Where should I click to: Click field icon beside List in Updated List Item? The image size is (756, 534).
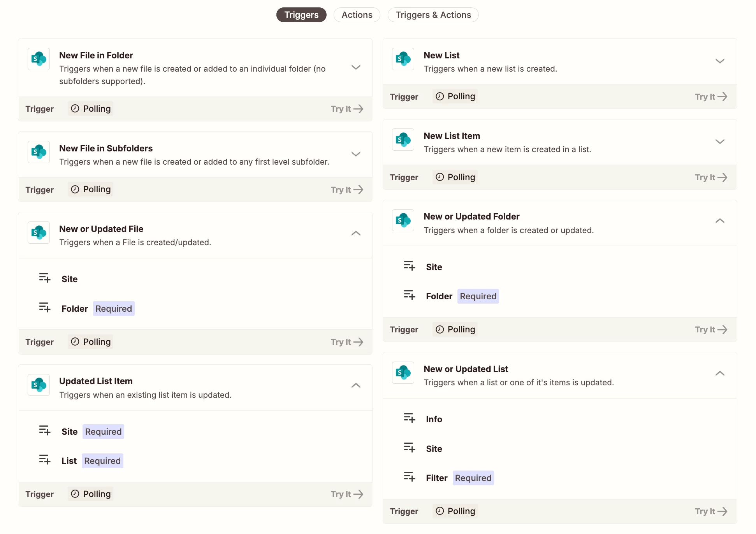point(45,460)
